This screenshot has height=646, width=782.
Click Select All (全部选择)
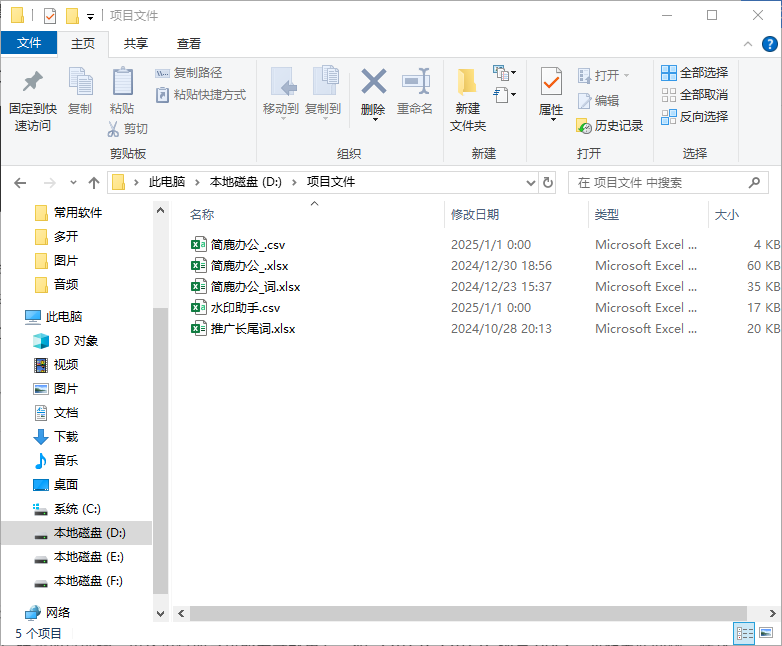(695, 73)
